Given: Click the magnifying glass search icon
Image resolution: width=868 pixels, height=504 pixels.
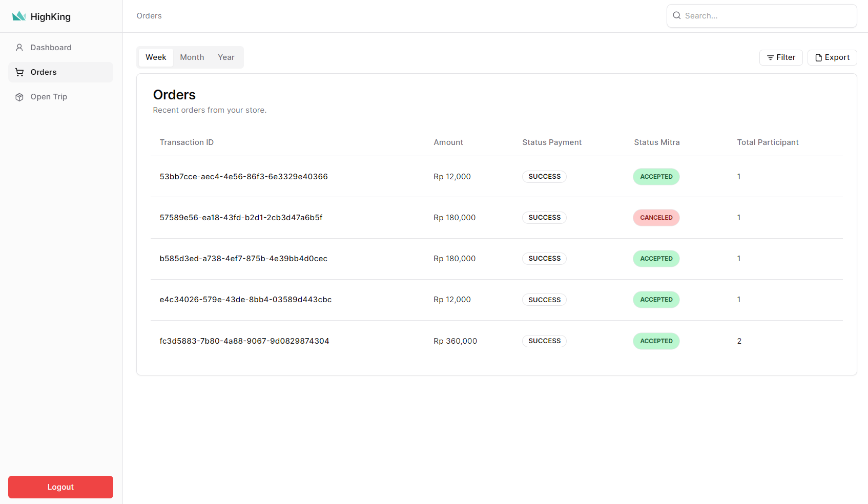Looking at the screenshot, I should point(676,16).
